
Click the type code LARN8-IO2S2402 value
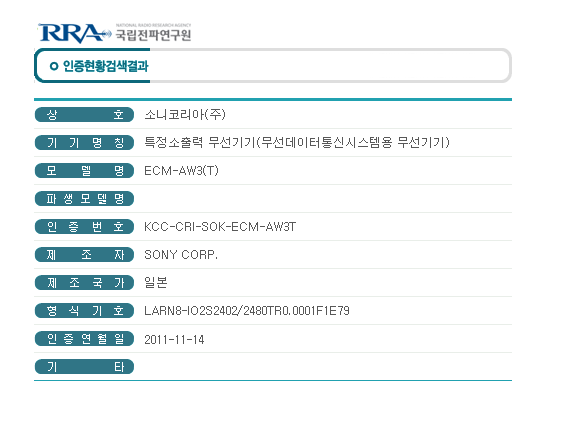click(247, 311)
